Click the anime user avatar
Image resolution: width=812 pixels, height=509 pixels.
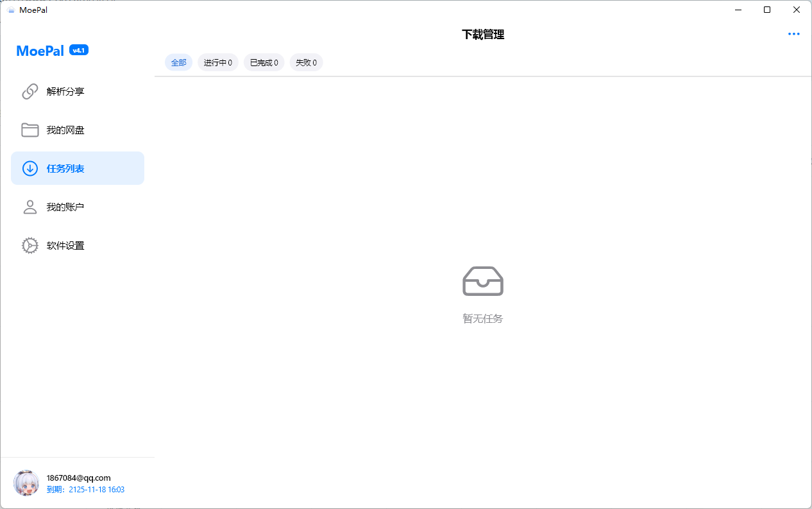(26, 483)
